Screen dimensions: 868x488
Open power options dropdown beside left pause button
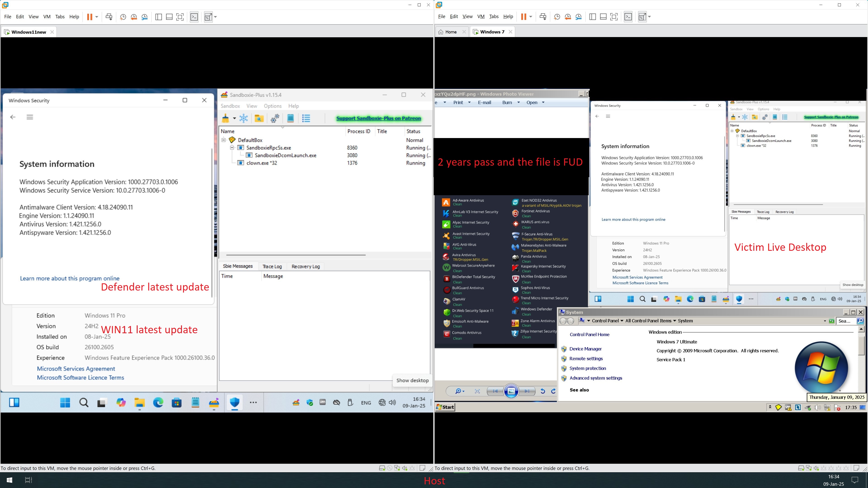(x=97, y=17)
